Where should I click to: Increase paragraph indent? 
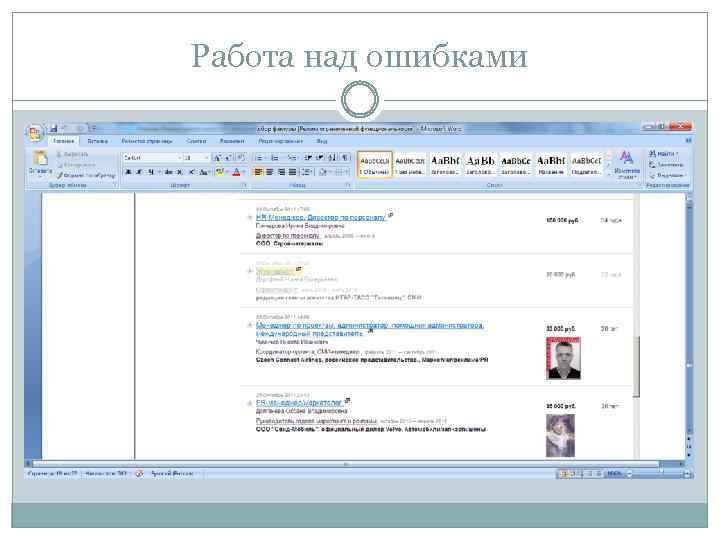click(320, 158)
